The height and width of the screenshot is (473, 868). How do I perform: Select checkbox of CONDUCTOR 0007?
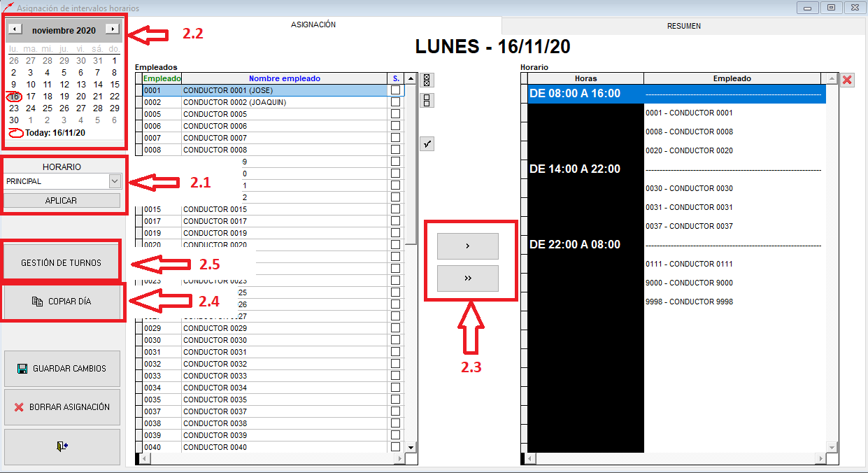[396, 138]
